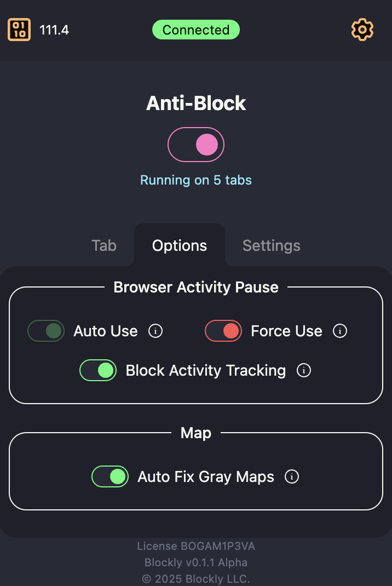Show info for Force Use

340,331
